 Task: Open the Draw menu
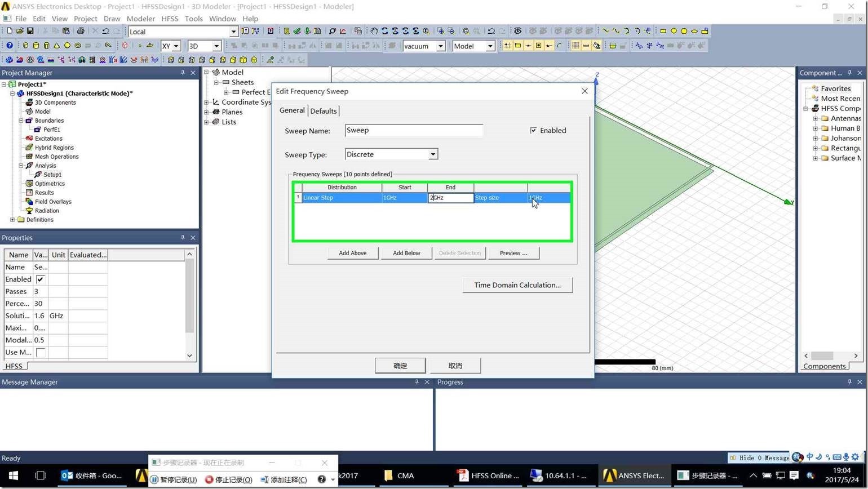coord(112,19)
